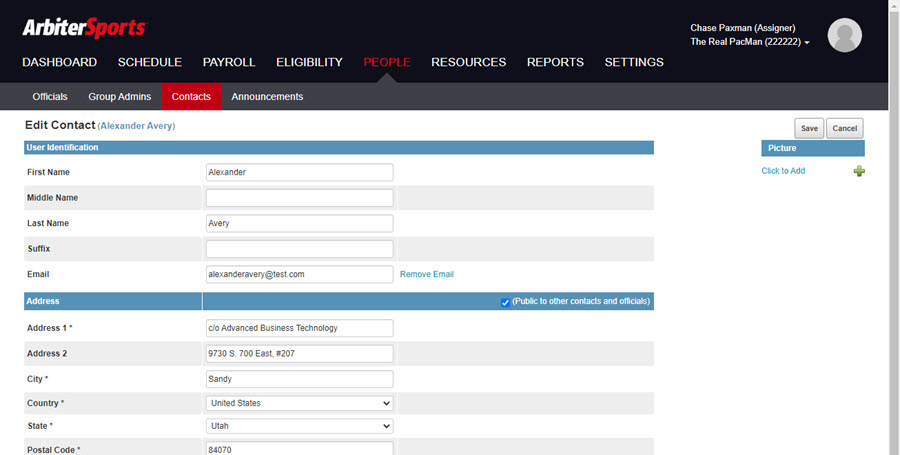Focus the Address 2 field
Viewport: 900px width, 455px height.
click(300, 353)
